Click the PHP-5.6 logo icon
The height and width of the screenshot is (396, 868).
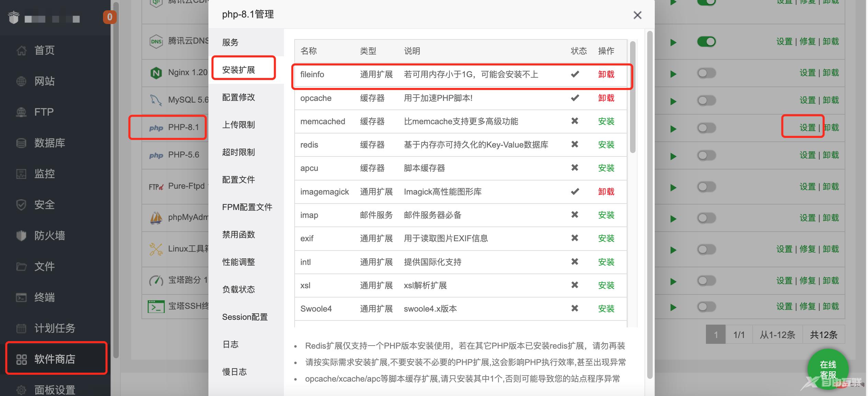pos(156,155)
